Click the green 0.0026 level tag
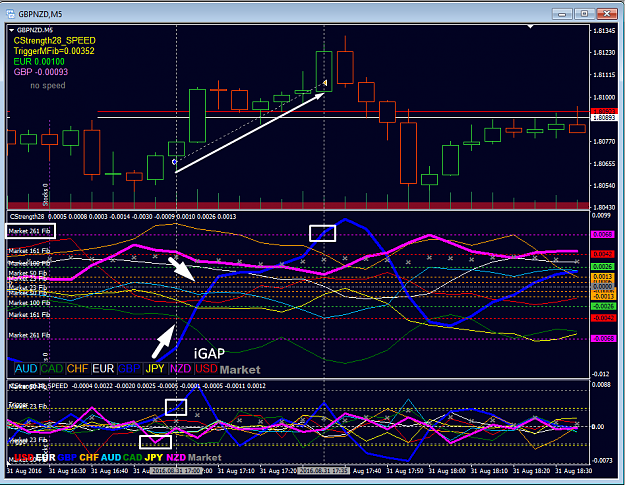625x485 pixels. click(x=603, y=267)
